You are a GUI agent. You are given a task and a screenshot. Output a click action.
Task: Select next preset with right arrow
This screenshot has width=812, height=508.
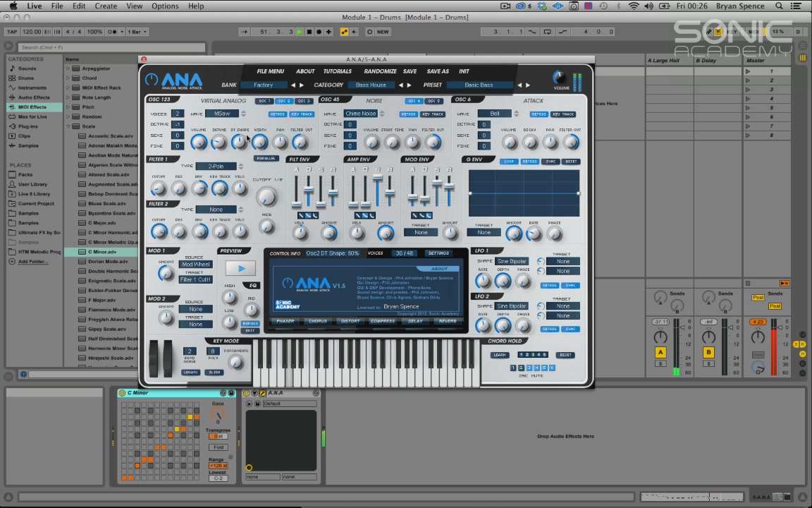pyautogui.click(x=528, y=85)
